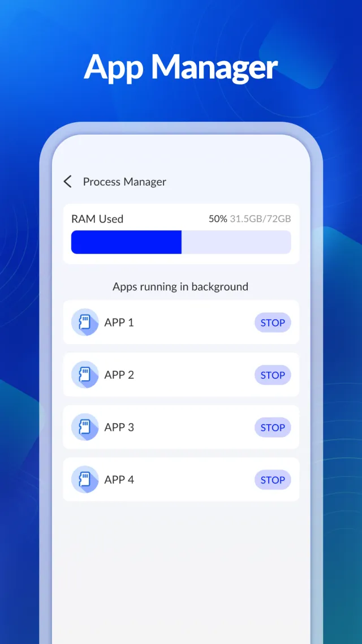Viewport: 362px width, 644px height.
Task: Select the APP 2 name label
Action: click(x=119, y=375)
